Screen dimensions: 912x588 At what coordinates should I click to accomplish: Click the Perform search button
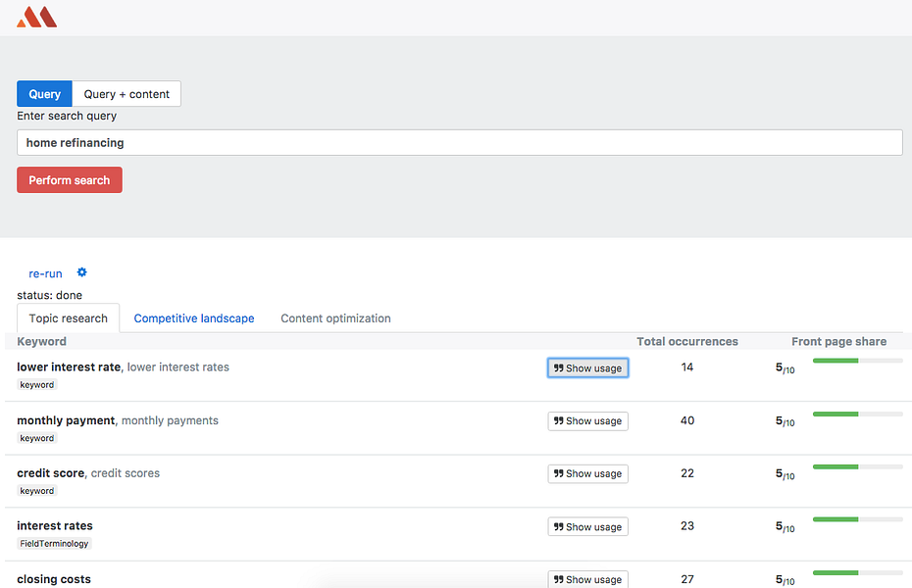(69, 180)
